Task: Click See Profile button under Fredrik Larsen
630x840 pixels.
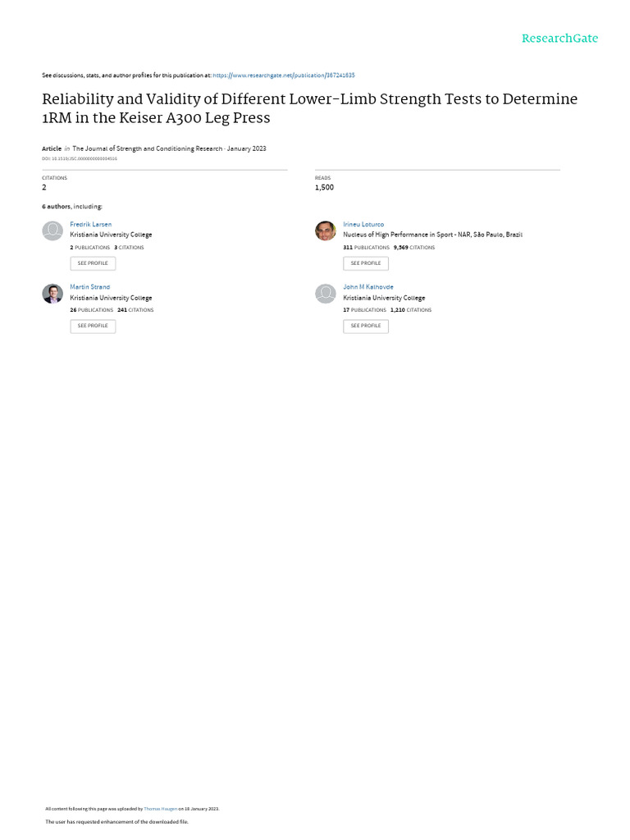Action: click(93, 263)
